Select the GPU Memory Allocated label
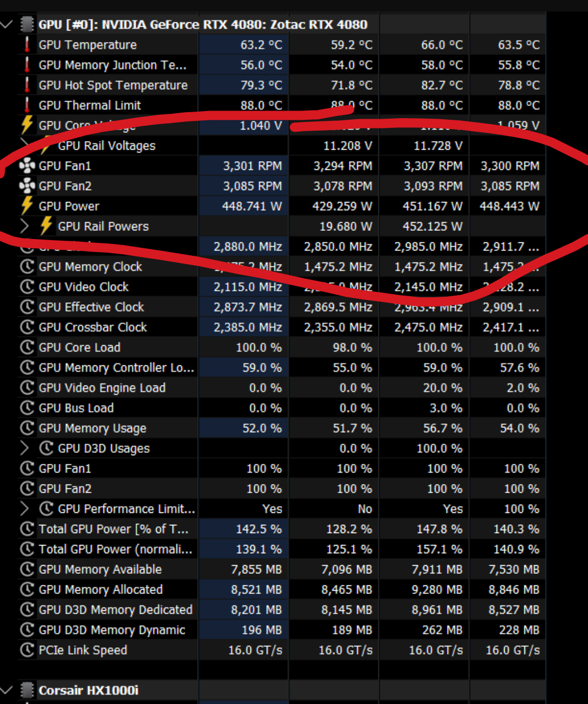The image size is (588, 704). (x=101, y=589)
